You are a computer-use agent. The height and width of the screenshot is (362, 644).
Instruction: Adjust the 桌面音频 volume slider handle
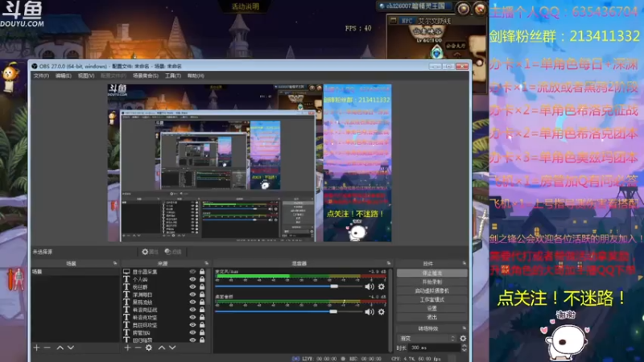point(333,311)
